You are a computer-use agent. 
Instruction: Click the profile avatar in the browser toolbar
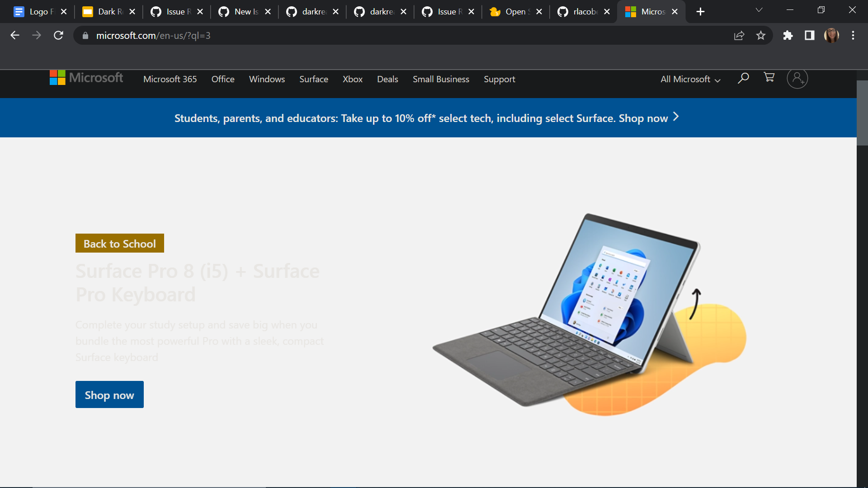tap(832, 35)
